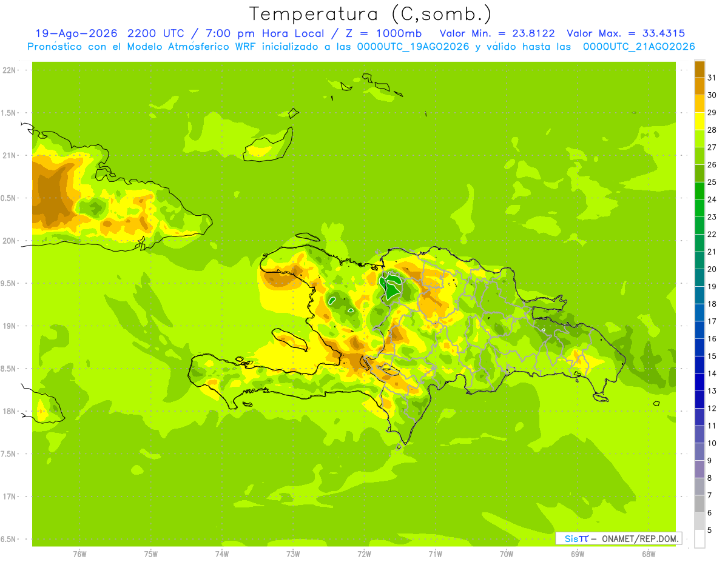728x562 pixels.
Task: Click the "75W" longitude label
Action: point(151,554)
